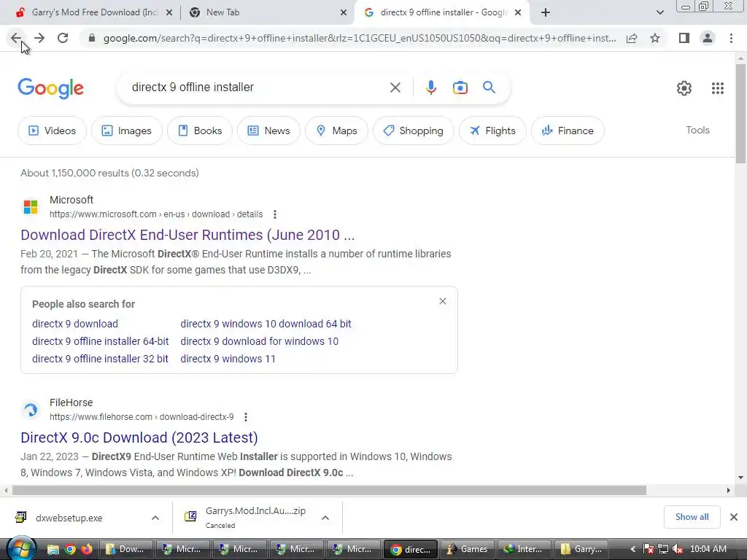This screenshot has height=560, width=747.
Task: Switch to Maps results
Action: tap(336, 131)
